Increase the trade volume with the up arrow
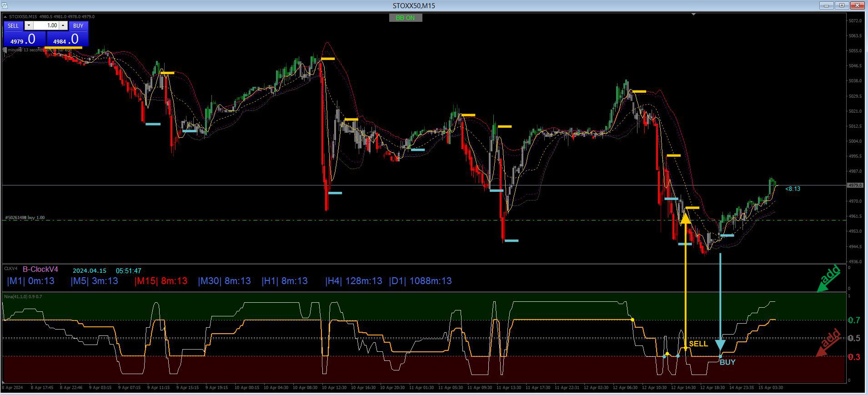868x395 pixels. (64, 26)
